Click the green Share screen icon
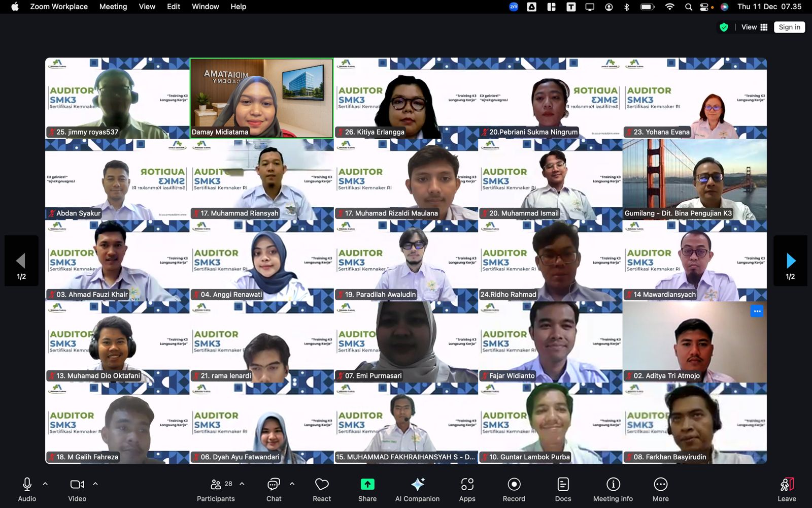 [x=367, y=485]
